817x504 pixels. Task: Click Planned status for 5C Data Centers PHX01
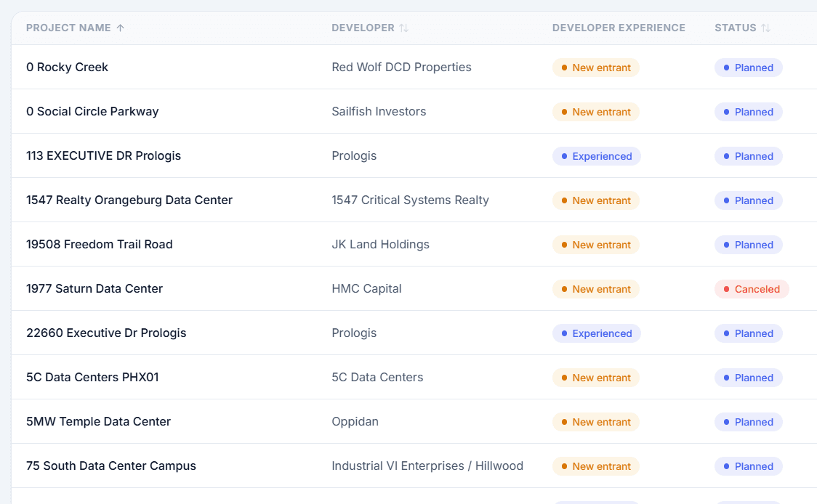(x=748, y=378)
